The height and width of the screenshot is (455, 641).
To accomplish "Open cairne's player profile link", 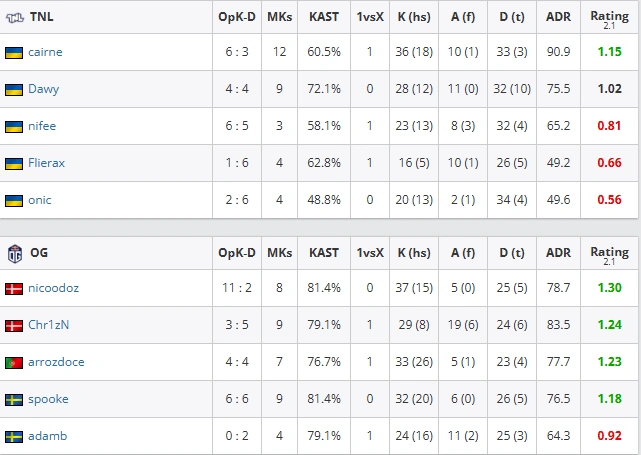I will [x=45, y=52].
